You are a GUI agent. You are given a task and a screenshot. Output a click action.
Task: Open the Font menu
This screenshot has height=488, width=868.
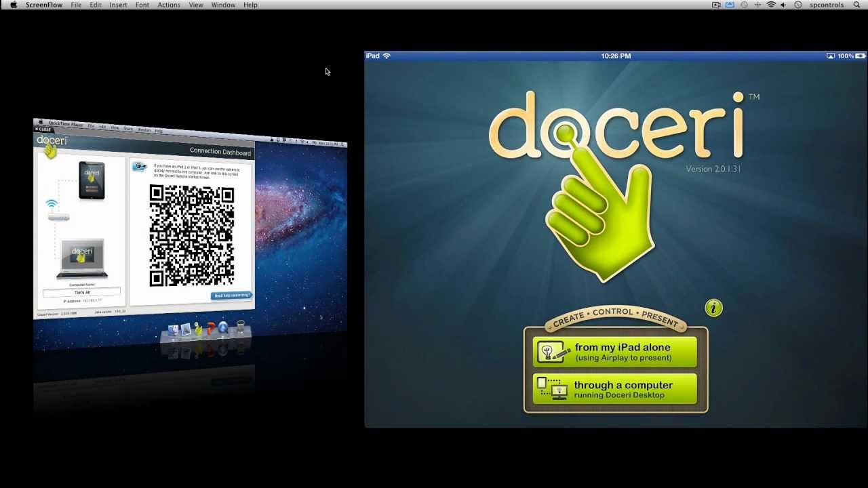click(142, 5)
